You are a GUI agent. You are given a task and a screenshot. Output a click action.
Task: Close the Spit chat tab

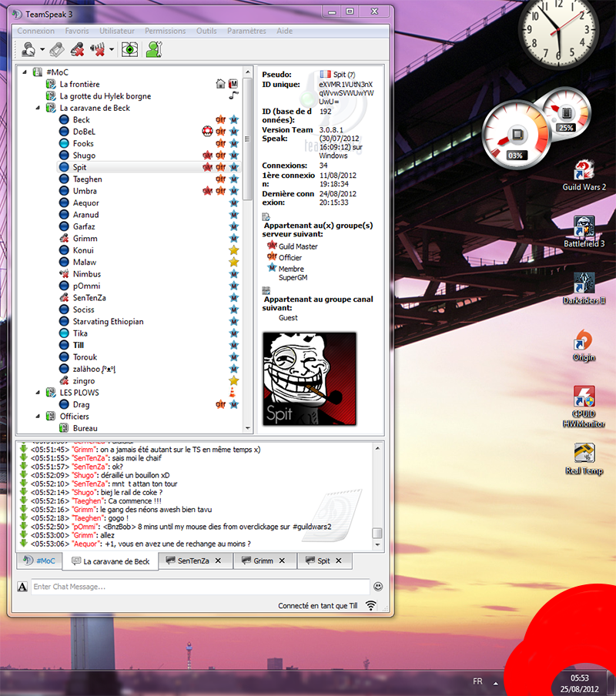coord(339,560)
